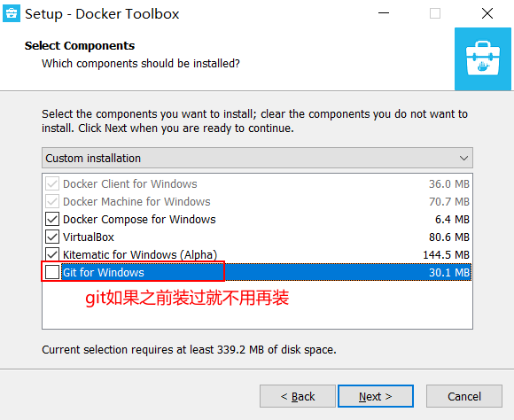Select Kitematic for Windows (Alpha) label
This screenshot has height=420, width=514.
(x=140, y=255)
